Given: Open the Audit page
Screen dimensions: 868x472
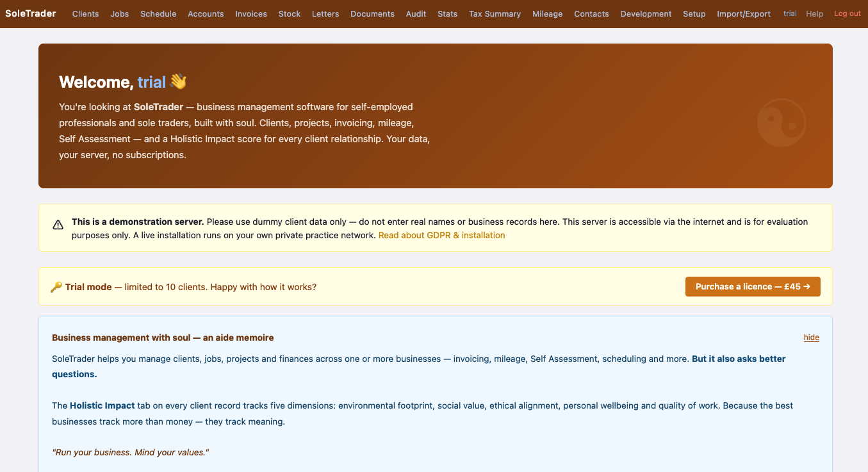Looking at the screenshot, I should coord(416,13).
